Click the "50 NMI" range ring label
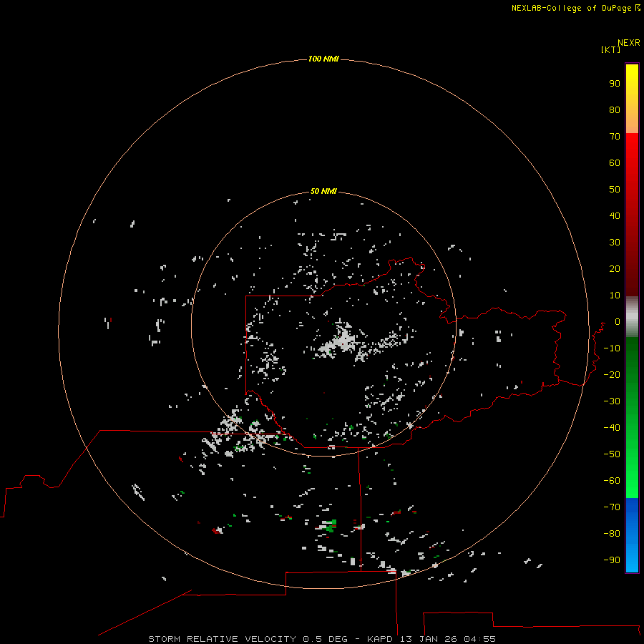Image resolution: width=644 pixels, height=644 pixels. (x=323, y=191)
